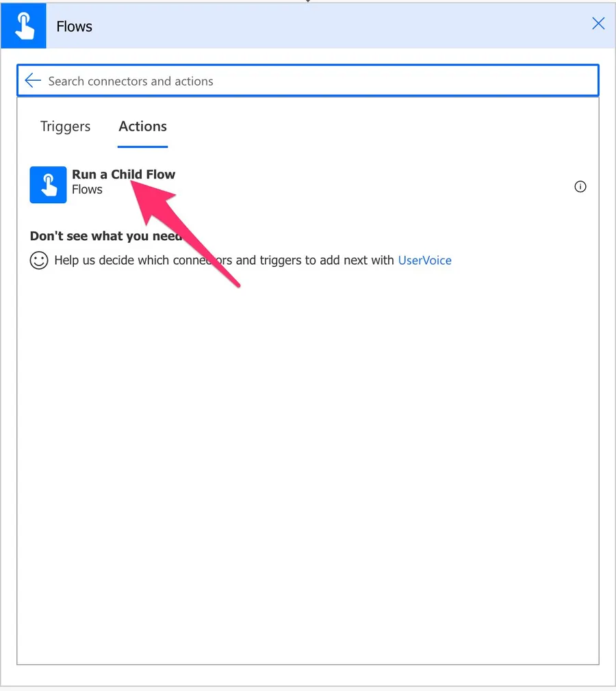Screen dimensions: 616x691
Task: Go back using the search bar arrow
Action: [32, 81]
